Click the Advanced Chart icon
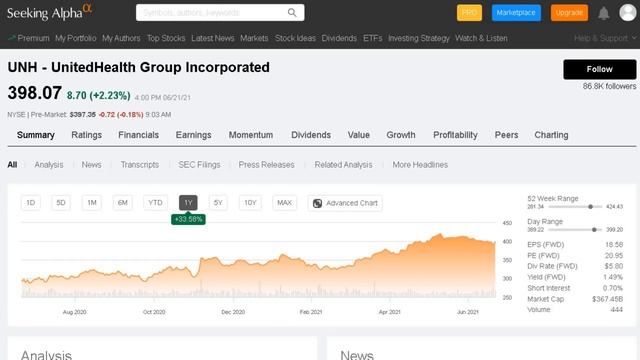Screen dimensions: 640x360 (x=317, y=203)
